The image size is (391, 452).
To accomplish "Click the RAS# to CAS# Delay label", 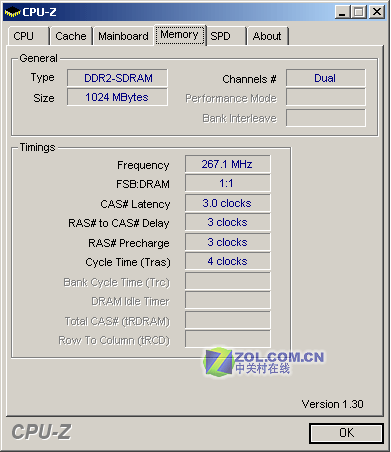I will click(x=119, y=223).
